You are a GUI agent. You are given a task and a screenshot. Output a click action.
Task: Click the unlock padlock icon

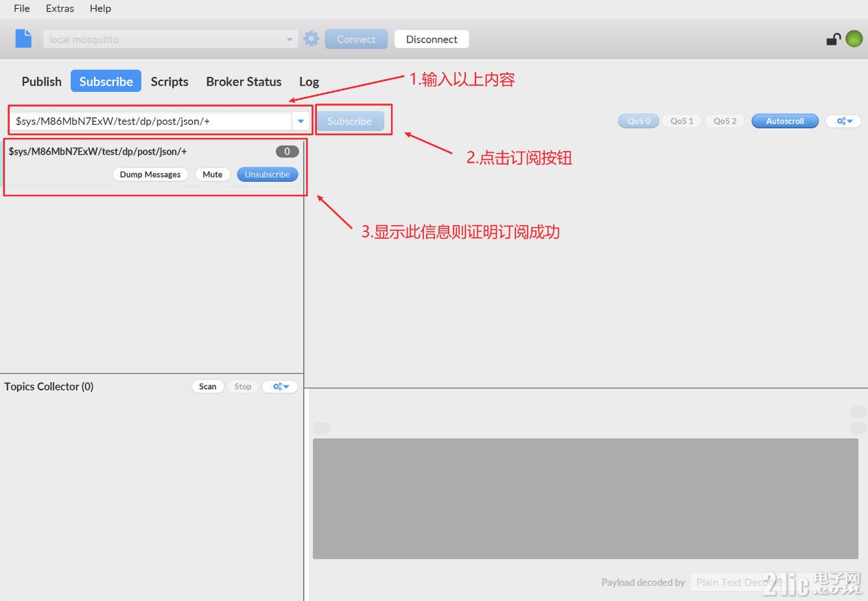tap(833, 39)
